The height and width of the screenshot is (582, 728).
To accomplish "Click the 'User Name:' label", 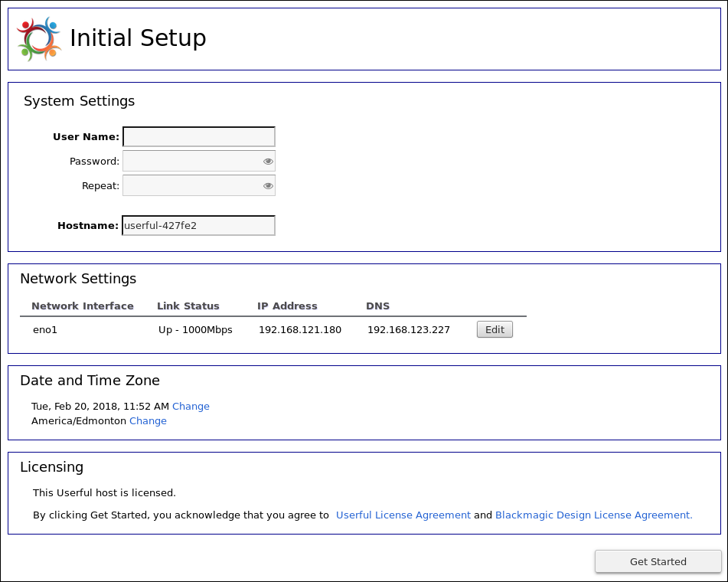I will [86, 137].
